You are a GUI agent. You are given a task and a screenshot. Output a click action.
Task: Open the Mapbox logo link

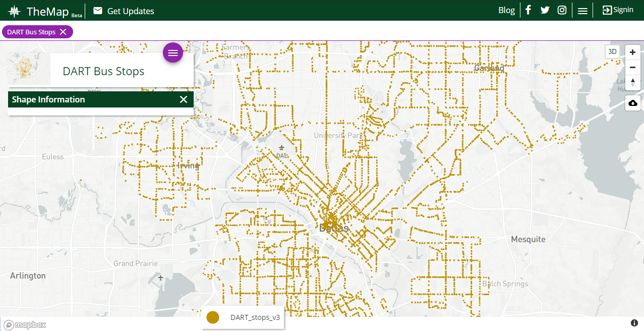(25, 325)
